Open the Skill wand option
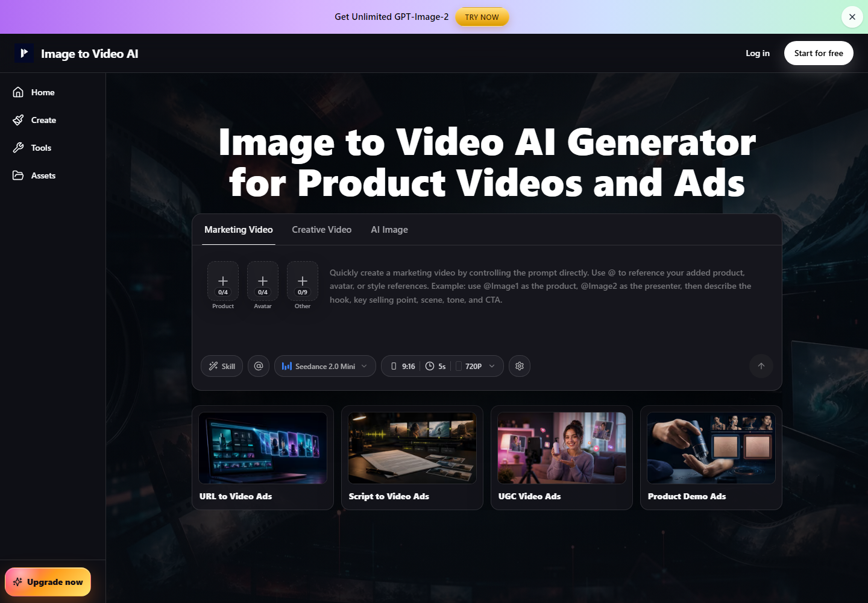868x603 pixels. point(222,366)
